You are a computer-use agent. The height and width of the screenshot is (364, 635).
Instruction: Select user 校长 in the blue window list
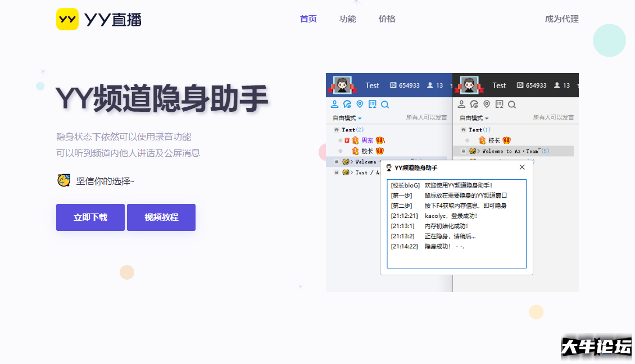(x=368, y=151)
